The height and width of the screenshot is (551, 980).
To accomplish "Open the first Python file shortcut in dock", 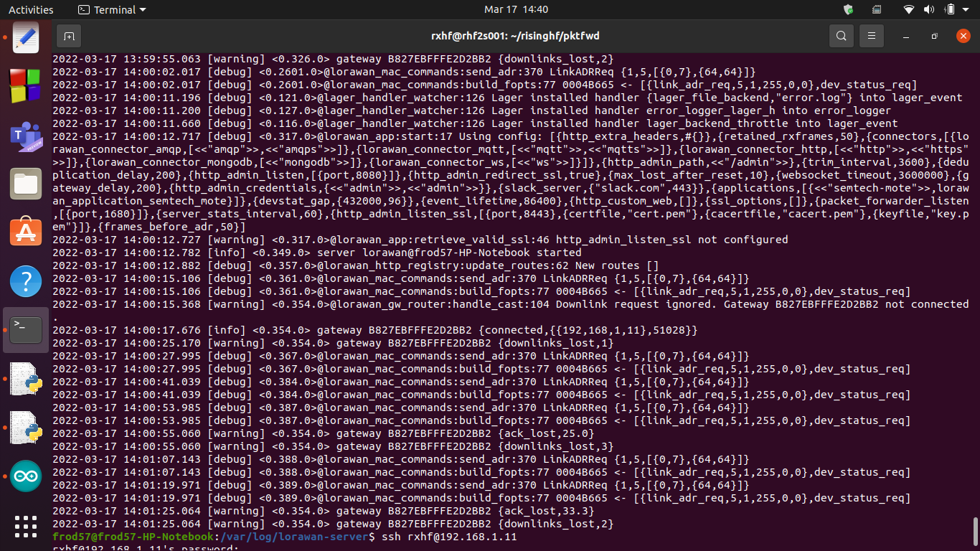I will [26, 378].
